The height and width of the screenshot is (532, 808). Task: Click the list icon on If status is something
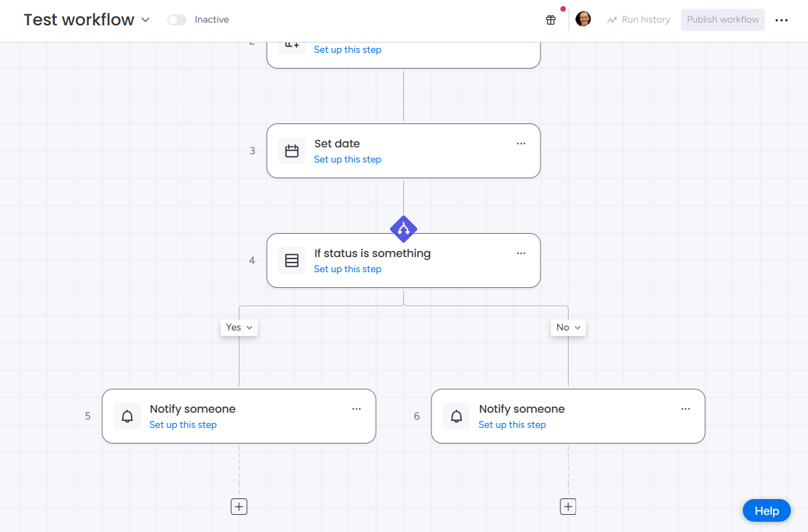click(292, 261)
